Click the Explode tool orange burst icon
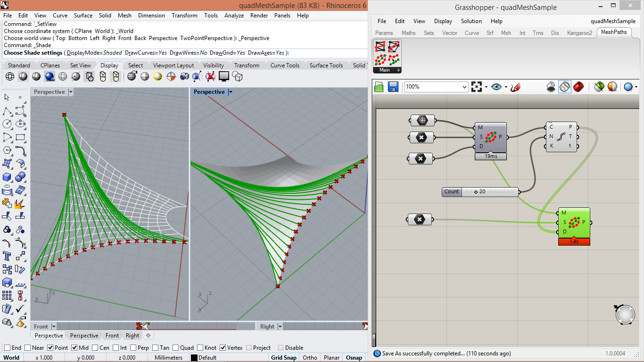Image resolution: width=644 pixels, height=362 pixels. tap(20, 204)
